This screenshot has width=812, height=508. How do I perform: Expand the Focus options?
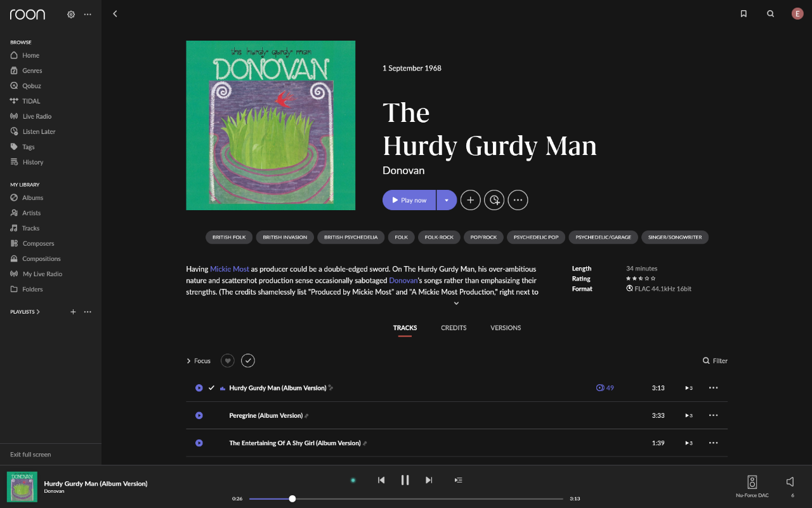[x=199, y=361]
